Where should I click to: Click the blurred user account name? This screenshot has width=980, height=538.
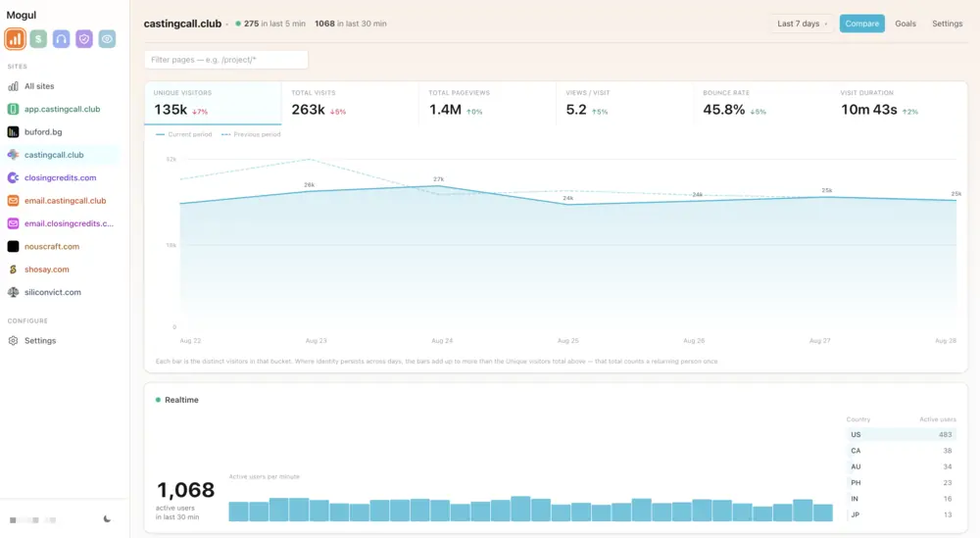(x=32, y=520)
